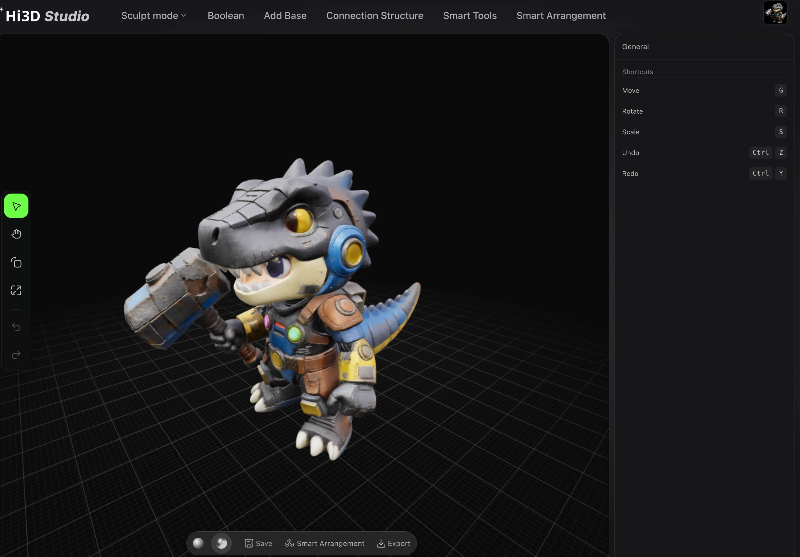
Task: Activate the hand pan tool
Action: [16, 234]
